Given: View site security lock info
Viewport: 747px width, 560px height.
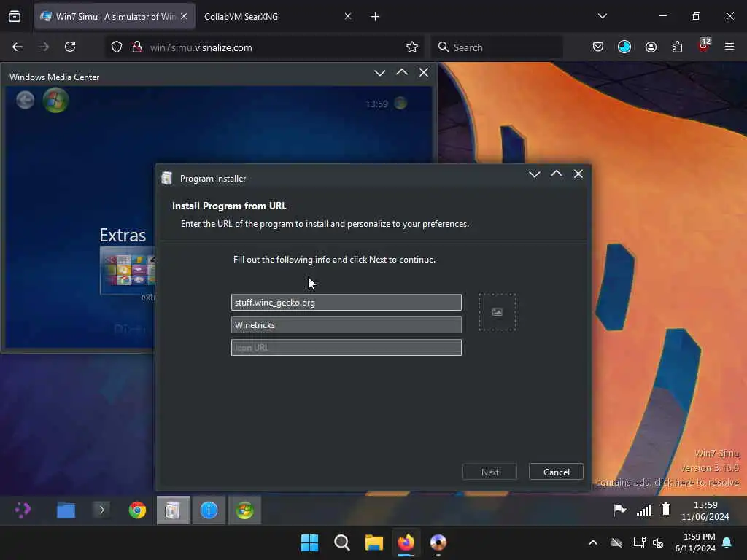Looking at the screenshot, I should [x=137, y=47].
